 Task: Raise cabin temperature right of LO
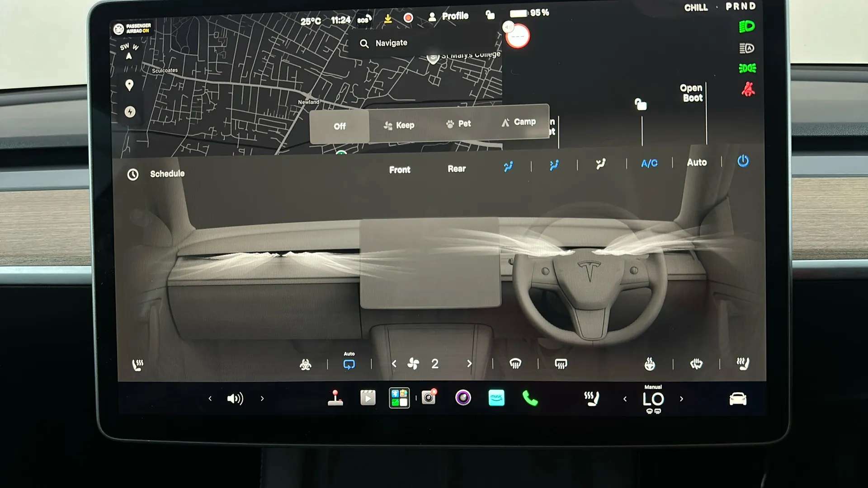681,399
